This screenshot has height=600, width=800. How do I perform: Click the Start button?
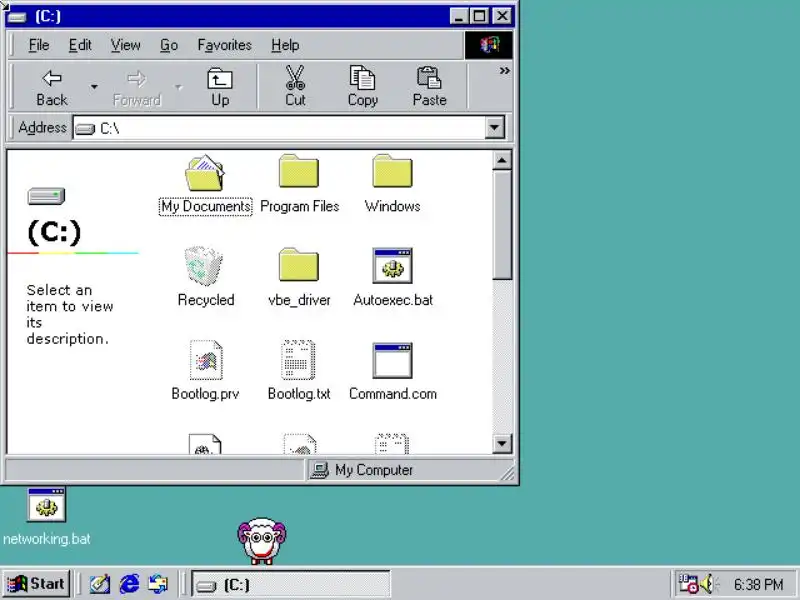click(x=36, y=584)
